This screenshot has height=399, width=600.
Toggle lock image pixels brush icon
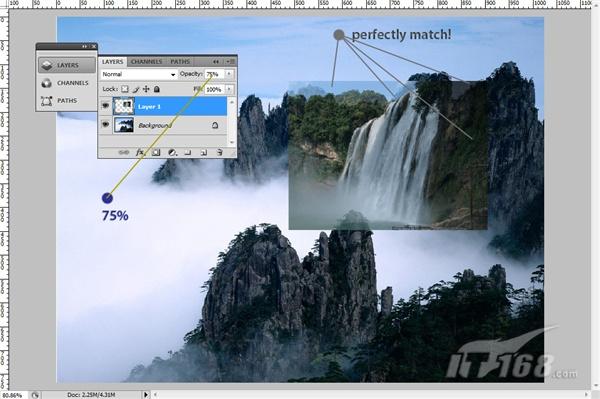(136, 90)
